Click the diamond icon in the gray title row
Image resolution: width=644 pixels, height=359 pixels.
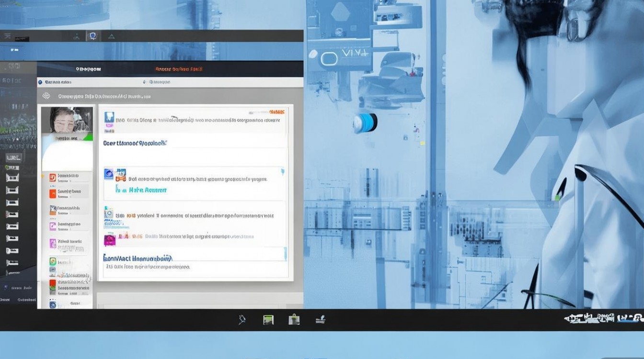click(x=46, y=96)
